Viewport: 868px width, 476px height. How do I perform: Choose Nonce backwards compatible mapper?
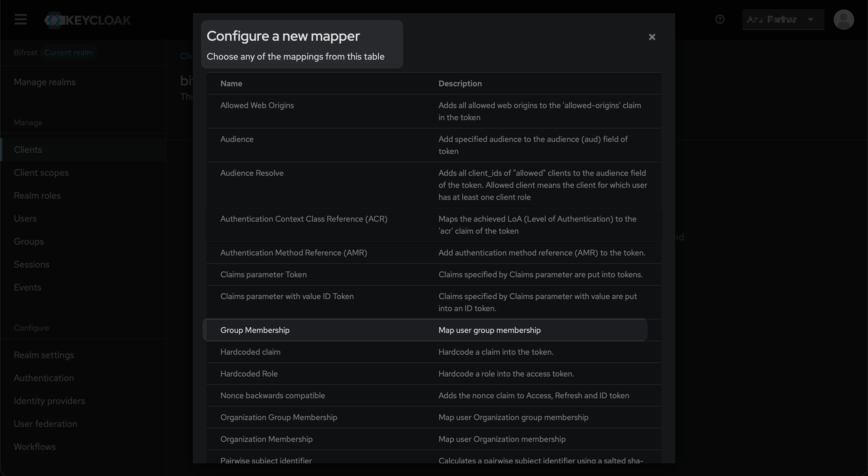coord(434,395)
